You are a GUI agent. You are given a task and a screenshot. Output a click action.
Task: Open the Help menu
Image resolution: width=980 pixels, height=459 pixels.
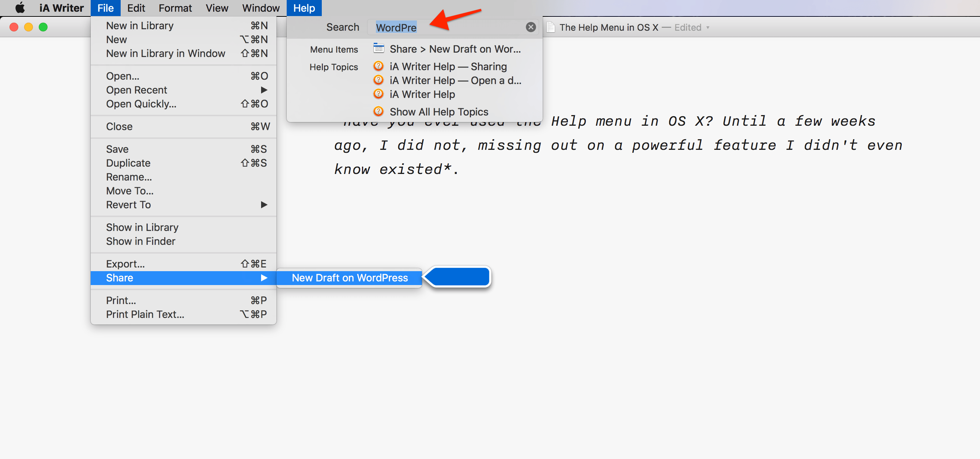coord(304,8)
